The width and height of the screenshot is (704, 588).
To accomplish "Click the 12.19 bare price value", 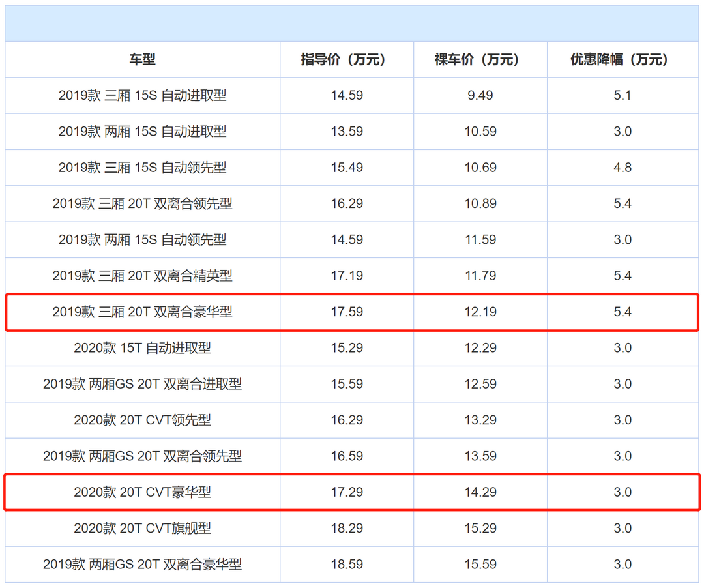I will click(x=480, y=312).
